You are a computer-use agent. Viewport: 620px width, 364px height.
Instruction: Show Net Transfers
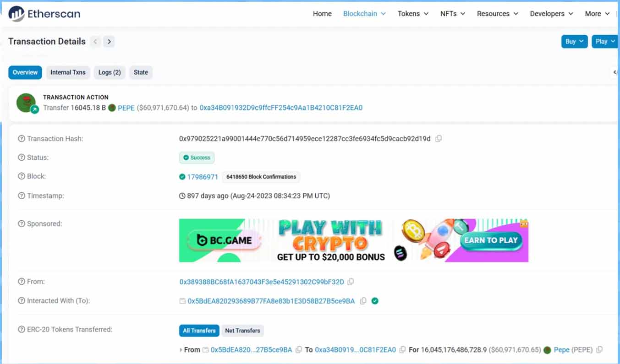243,331
